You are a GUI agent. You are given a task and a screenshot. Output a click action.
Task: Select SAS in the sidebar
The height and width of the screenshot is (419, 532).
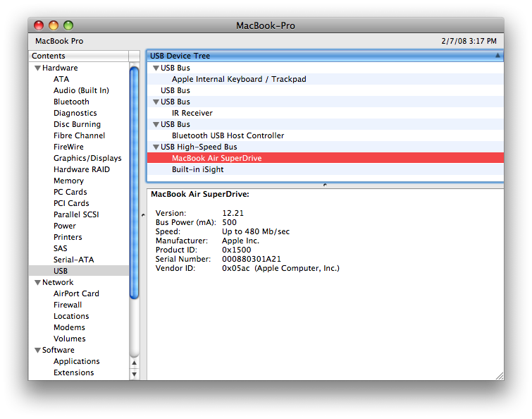tap(60, 248)
